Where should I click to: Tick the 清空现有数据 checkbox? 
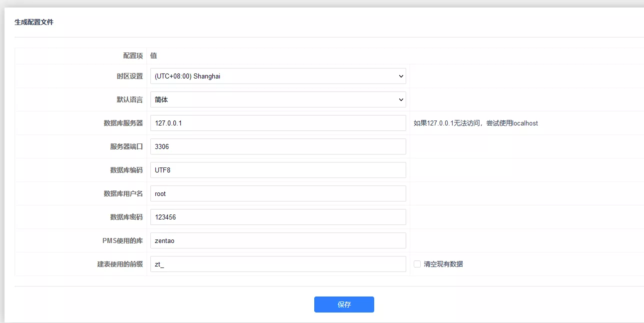[x=417, y=264]
